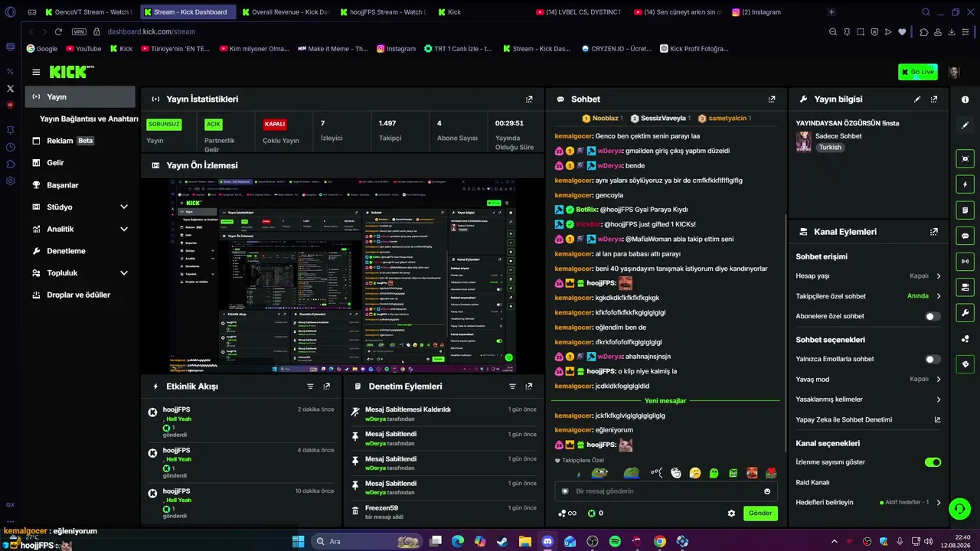The image size is (980, 551).
Task: Open Steam from the Windows taskbar
Action: click(x=502, y=541)
